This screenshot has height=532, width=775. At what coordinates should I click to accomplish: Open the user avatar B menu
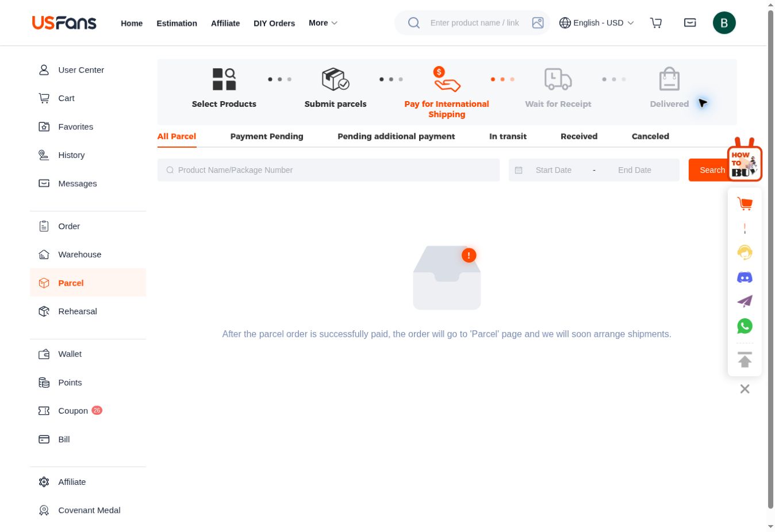724,23
